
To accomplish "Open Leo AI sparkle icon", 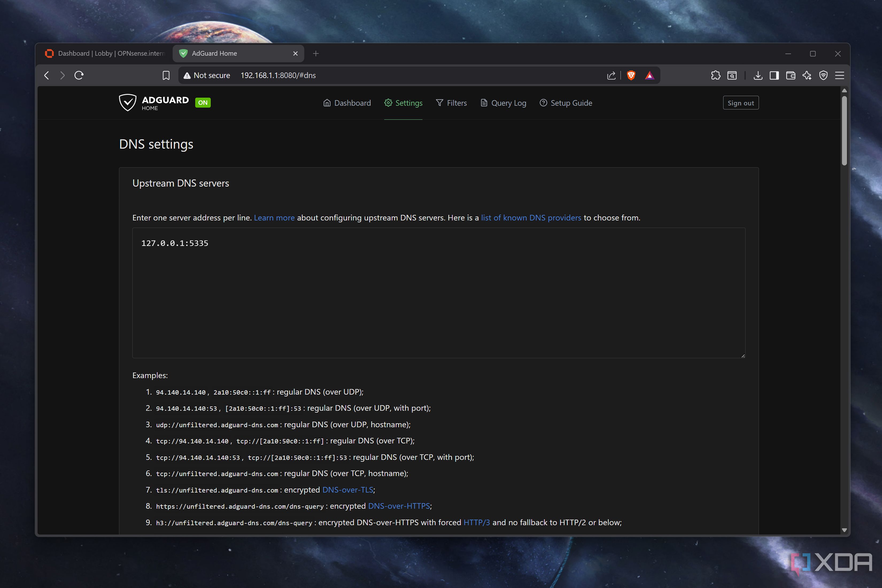I will coord(807,75).
